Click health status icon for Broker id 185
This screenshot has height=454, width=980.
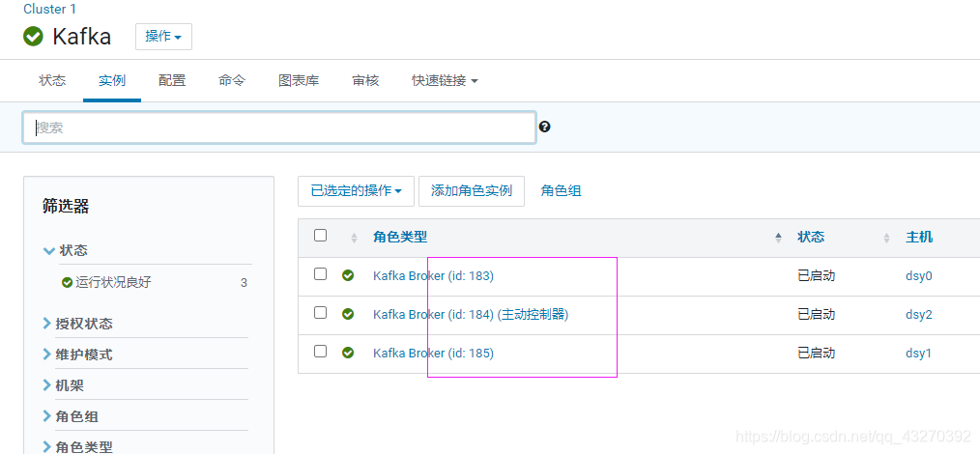tap(348, 353)
